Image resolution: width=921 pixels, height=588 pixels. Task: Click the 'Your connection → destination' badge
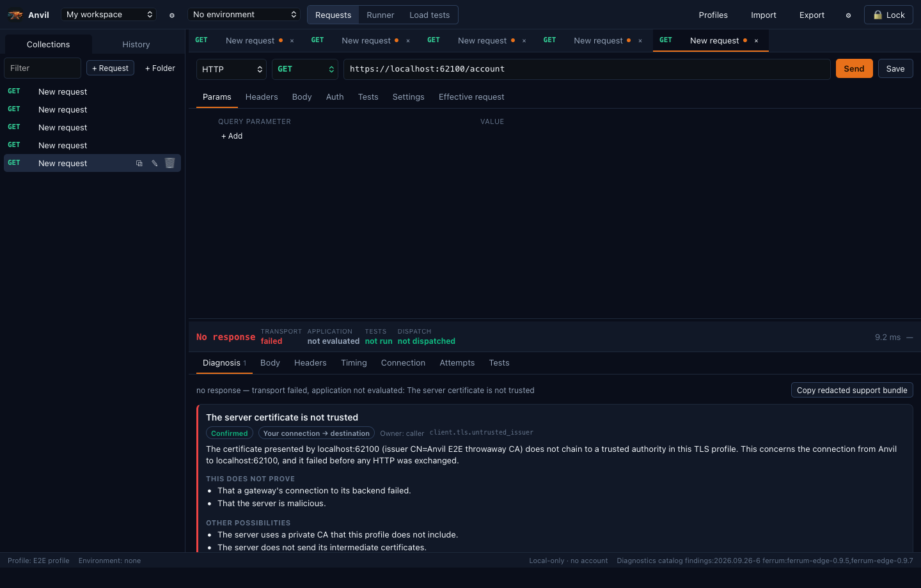316,433
